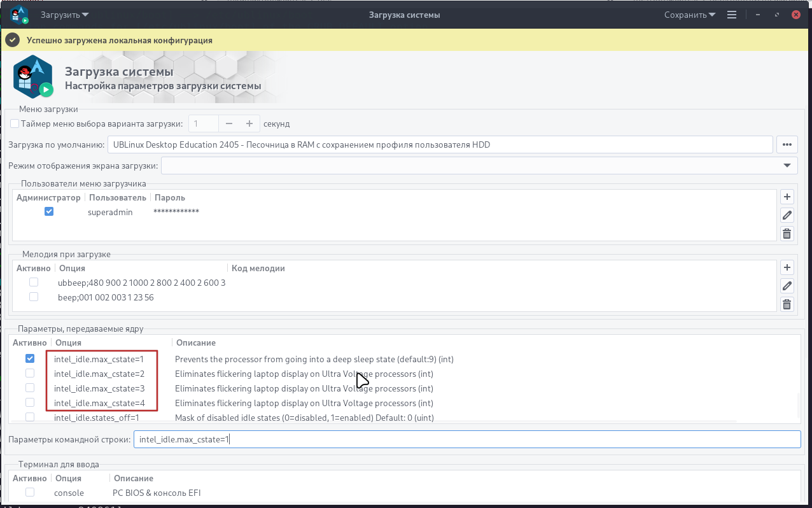Enable the boot menu timer checkbox

pos(15,123)
